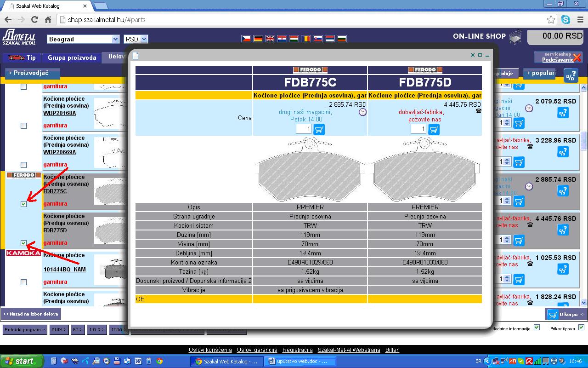The width and height of the screenshot is (588, 368).
Task: Switch language using the Bulgarian flag
Action: [342, 39]
